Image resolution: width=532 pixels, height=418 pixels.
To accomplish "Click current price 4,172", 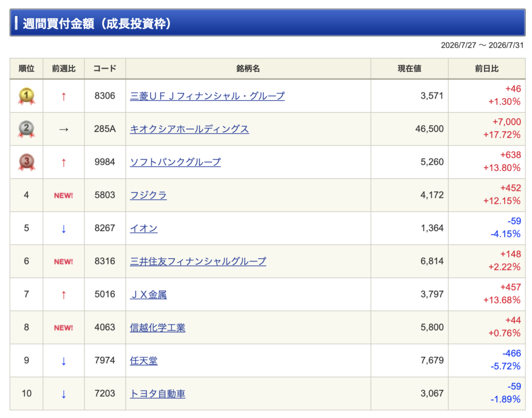I will tap(432, 195).
